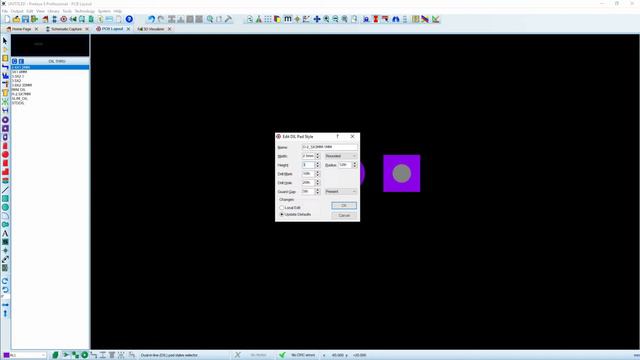Close the PCB Layout tab with its X
Viewport: 640px width, 360px height.
[128, 29]
